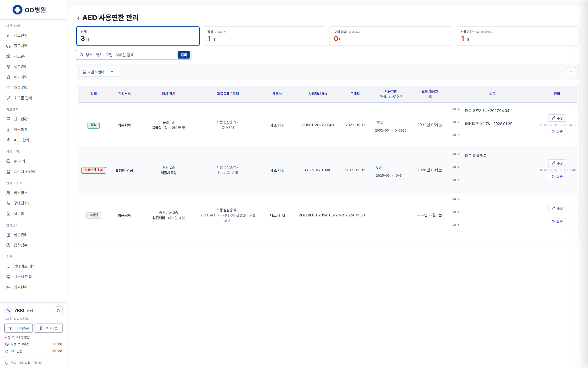Click the 마이페이지 button
This screenshot has height=368, width=588.
18,328
